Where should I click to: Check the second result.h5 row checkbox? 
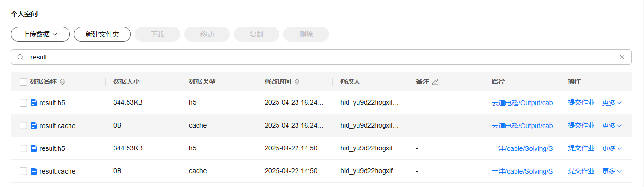(23, 148)
